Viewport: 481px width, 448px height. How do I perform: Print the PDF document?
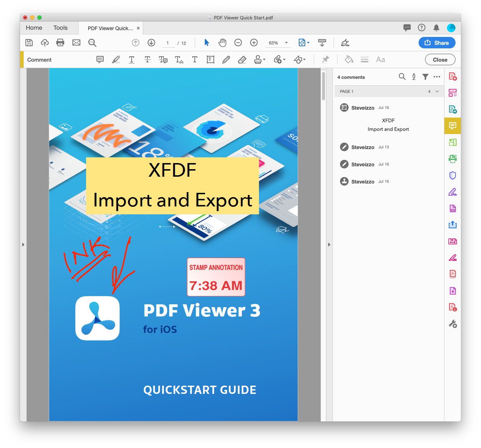(60, 43)
